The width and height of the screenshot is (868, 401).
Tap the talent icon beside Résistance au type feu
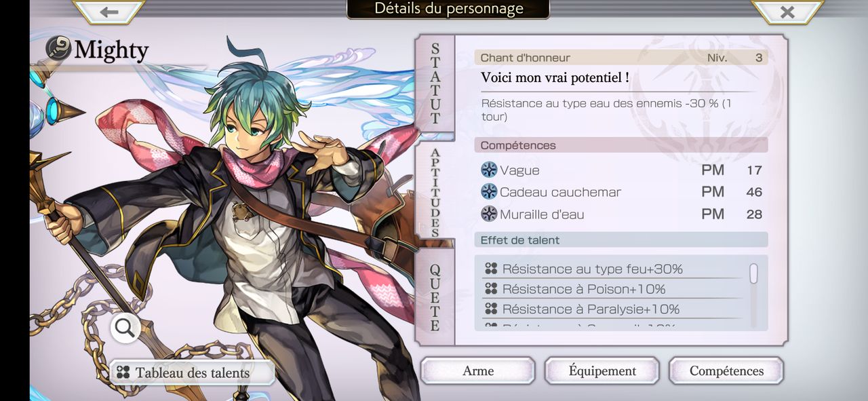[x=492, y=269]
